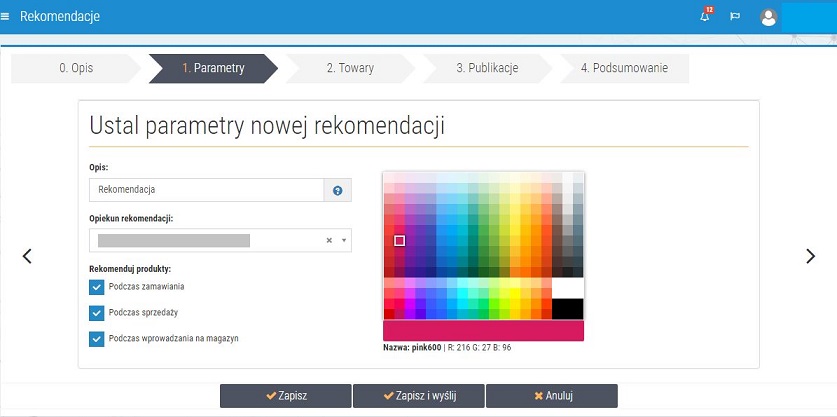Viewport: 837px width, 417px height.
Task: Select the 1. Parametry step
Action: [x=213, y=68]
